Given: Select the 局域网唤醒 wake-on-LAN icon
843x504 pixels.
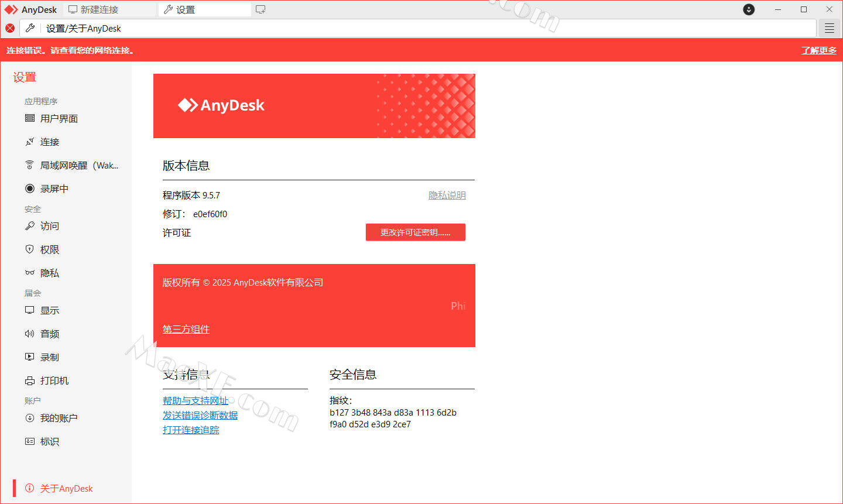Looking at the screenshot, I should [x=30, y=165].
